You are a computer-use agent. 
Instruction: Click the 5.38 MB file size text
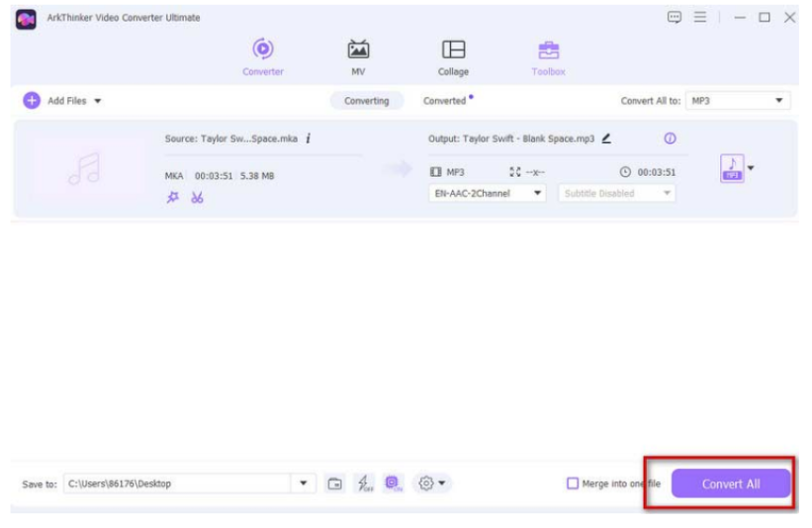(x=257, y=176)
